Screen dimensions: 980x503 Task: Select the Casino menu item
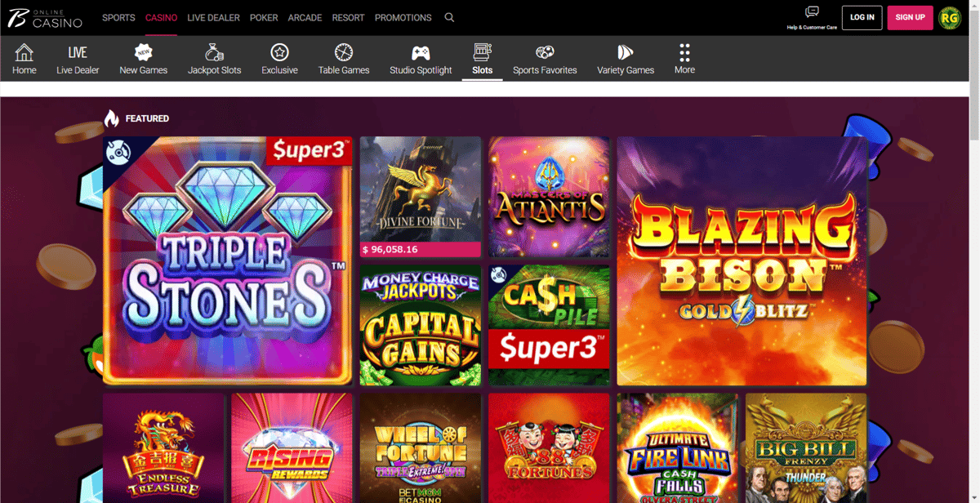[x=161, y=17]
